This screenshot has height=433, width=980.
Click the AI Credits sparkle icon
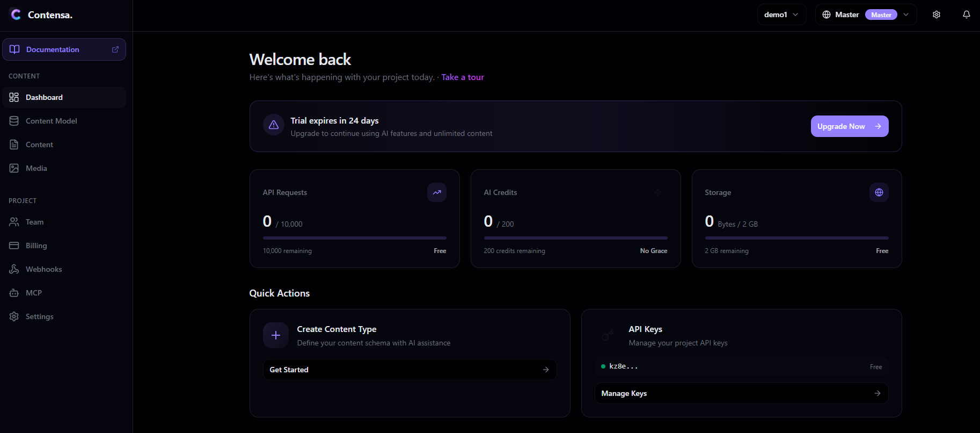[x=658, y=192]
